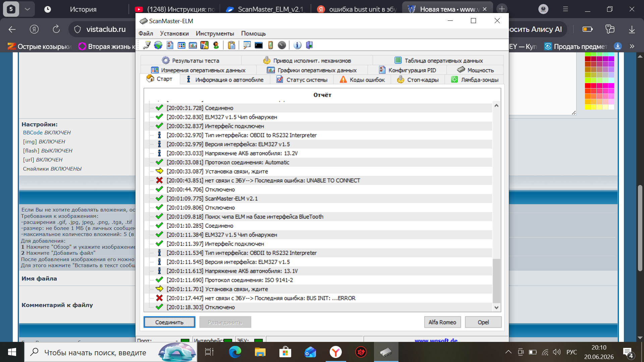Open Microsoft Edge from the taskbar
Viewport: 644px width, 362px height.
235,352
